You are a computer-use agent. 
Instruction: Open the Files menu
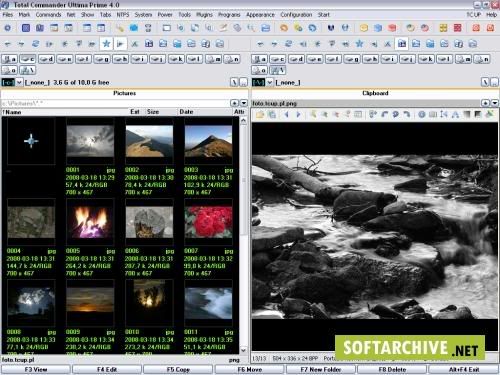tap(8, 15)
